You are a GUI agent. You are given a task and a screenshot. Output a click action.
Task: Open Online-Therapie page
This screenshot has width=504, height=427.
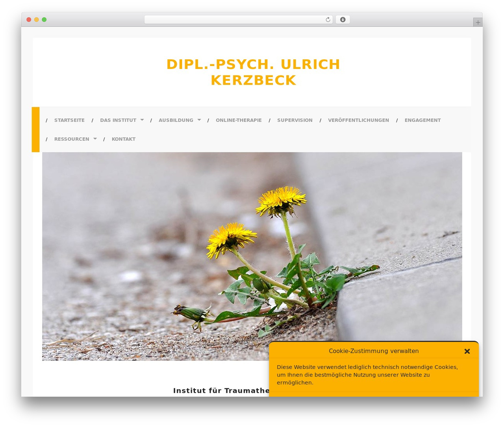239,120
